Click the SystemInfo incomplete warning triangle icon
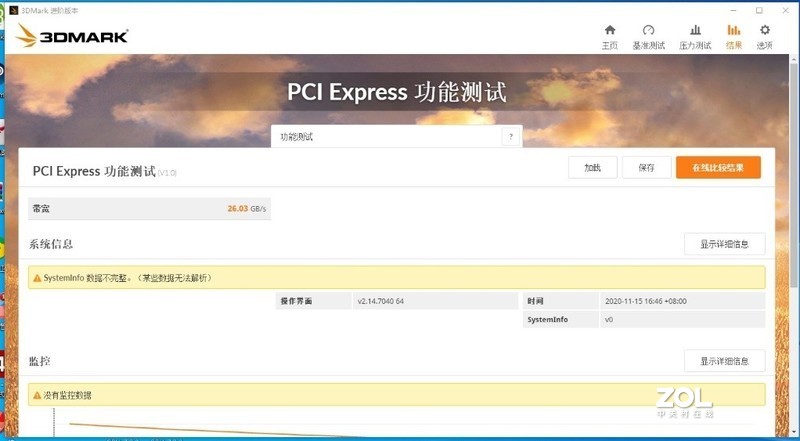This screenshot has width=800, height=441. 37,278
